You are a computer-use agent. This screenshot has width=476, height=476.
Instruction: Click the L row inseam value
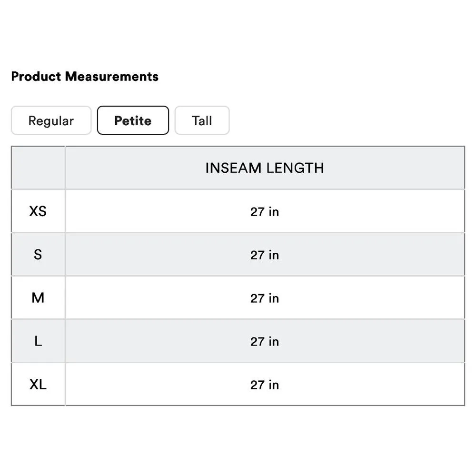click(x=265, y=342)
